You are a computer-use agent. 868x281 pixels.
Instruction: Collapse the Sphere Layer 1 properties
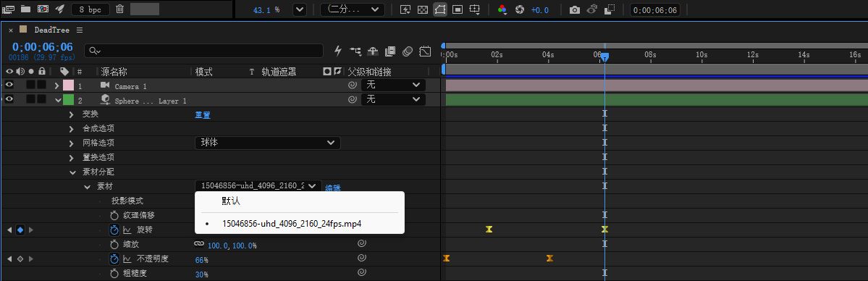pyautogui.click(x=58, y=100)
